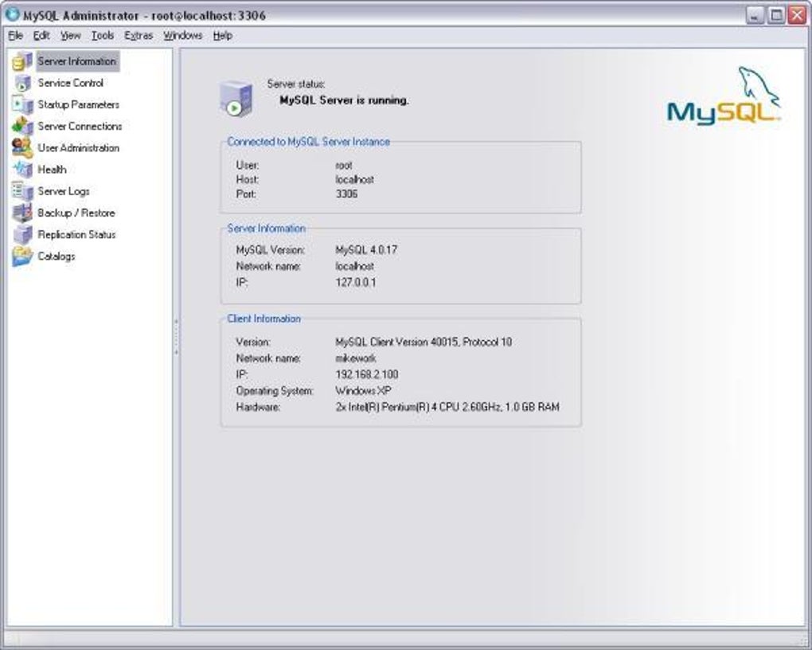Click the client network name 'mikework'
The width and height of the screenshot is (812, 650).
click(355, 358)
